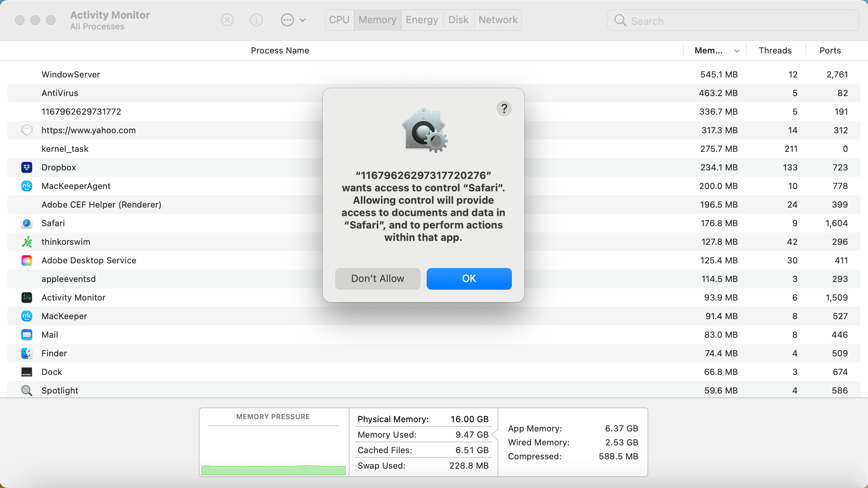Click the Activity Monitor icon in process list
This screenshot has height=488, width=868.
click(27, 297)
